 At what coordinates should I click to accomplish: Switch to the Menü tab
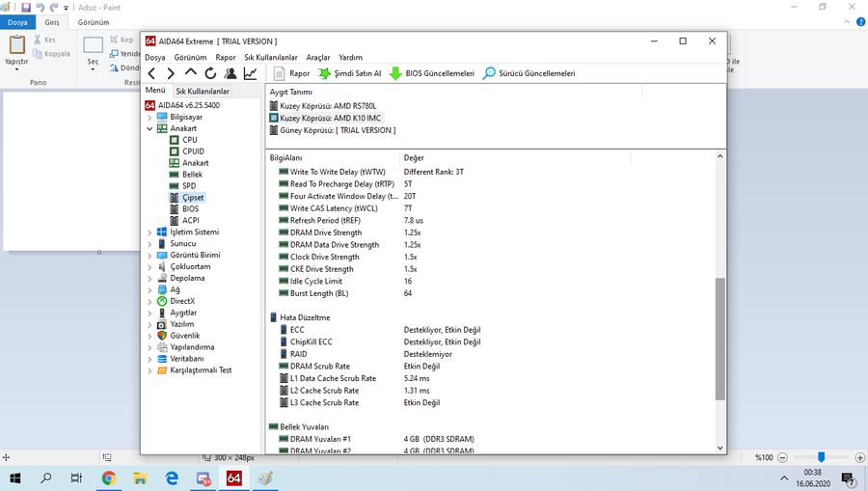tap(155, 91)
